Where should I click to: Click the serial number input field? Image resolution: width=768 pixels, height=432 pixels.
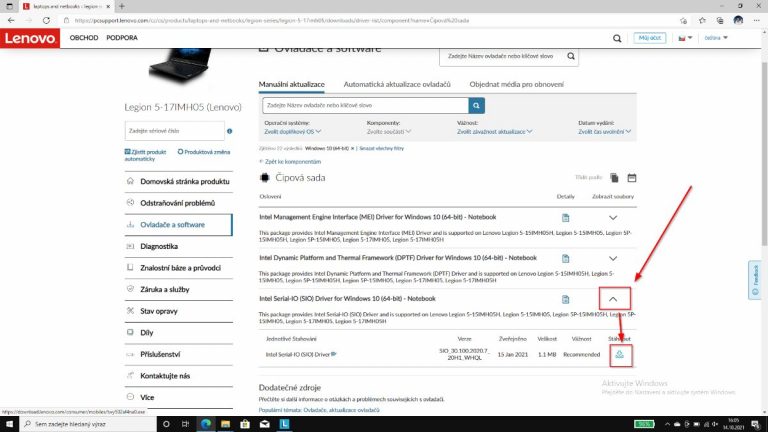click(172, 131)
